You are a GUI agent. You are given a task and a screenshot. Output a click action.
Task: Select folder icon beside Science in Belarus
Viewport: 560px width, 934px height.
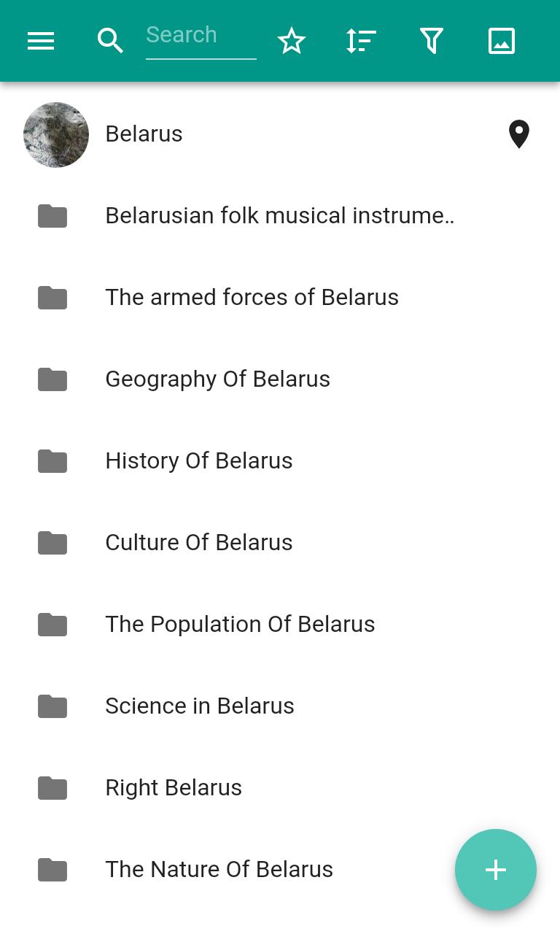52,706
